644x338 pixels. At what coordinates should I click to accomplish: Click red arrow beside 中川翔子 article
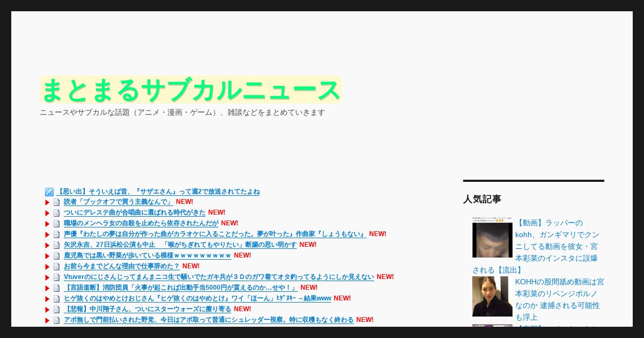(47, 310)
